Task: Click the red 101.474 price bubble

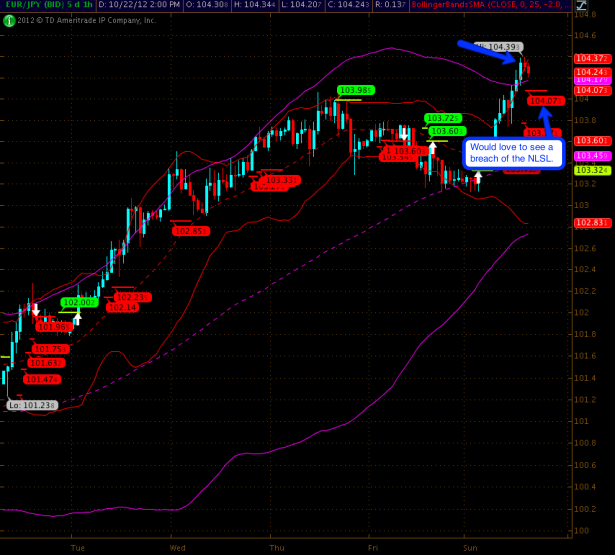Action: tap(42, 379)
